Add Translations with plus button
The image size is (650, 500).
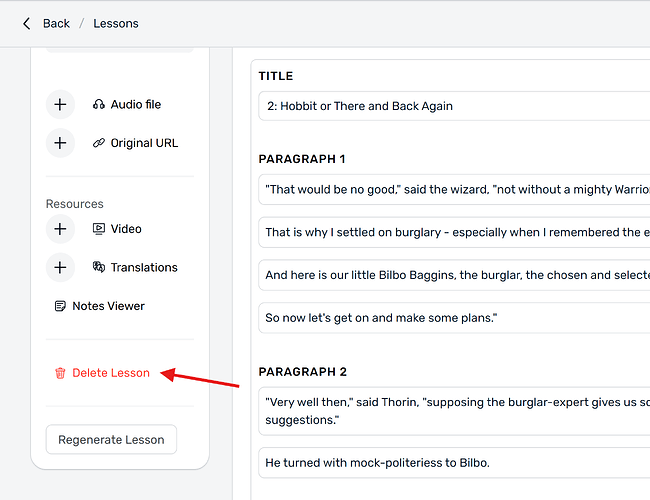pos(60,267)
